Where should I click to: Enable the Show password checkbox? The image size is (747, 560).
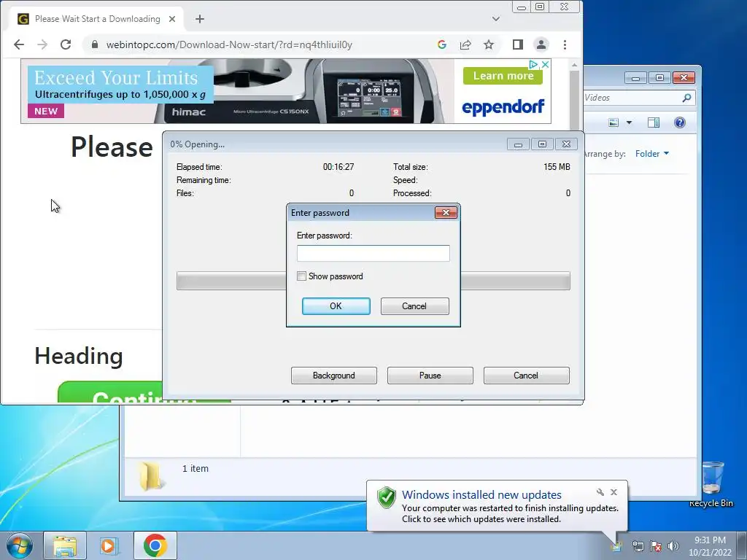click(x=301, y=276)
